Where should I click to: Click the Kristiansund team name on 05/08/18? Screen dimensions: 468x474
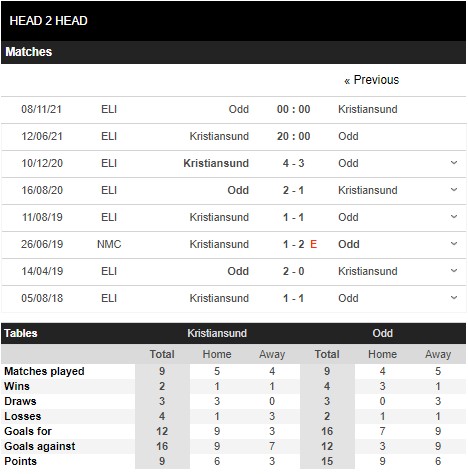219,298
